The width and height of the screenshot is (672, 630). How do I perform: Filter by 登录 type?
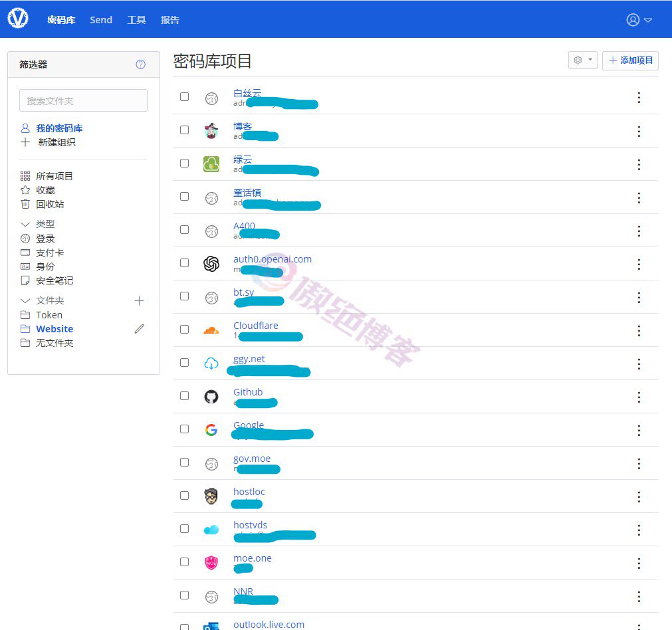[45, 239]
